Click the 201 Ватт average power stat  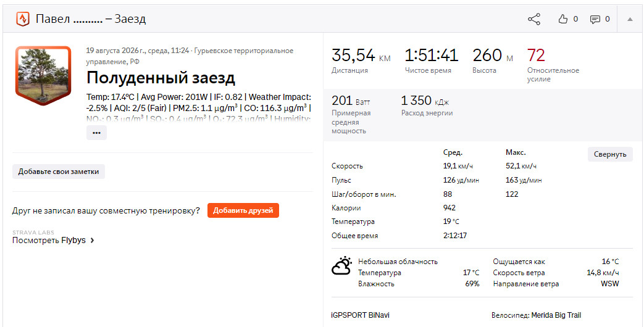(x=351, y=101)
